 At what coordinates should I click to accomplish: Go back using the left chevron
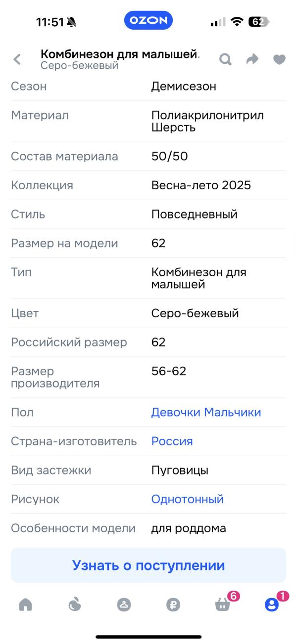(x=17, y=60)
